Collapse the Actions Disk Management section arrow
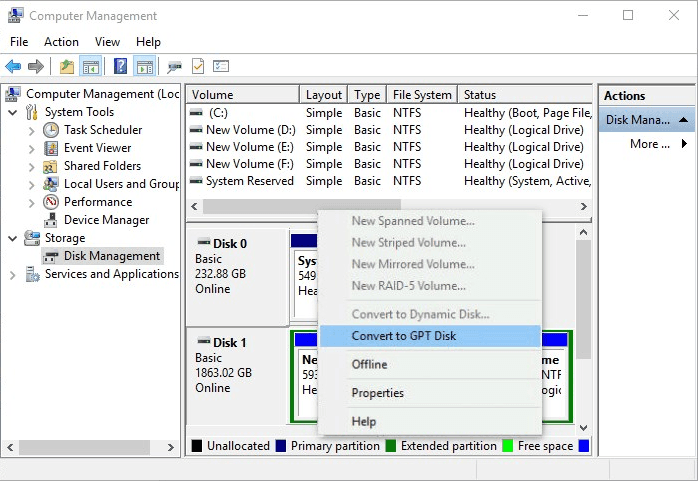700x481 pixels. pos(684,120)
